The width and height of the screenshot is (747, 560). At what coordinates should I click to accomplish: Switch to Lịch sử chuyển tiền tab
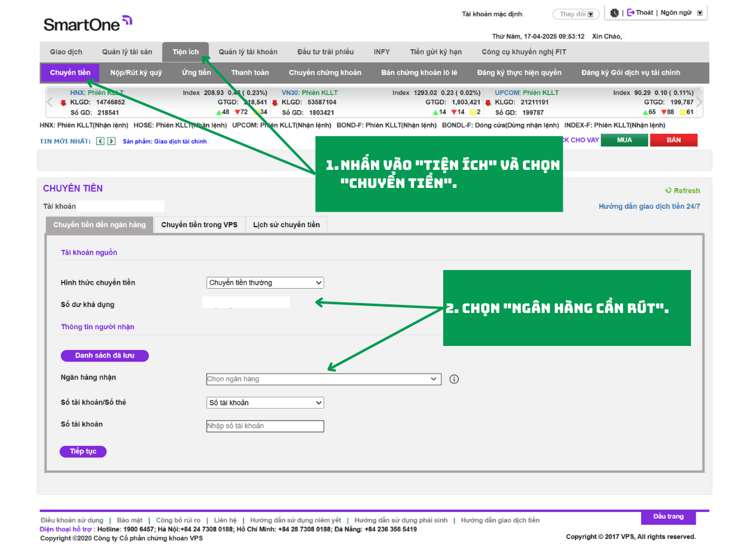click(x=286, y=225)
